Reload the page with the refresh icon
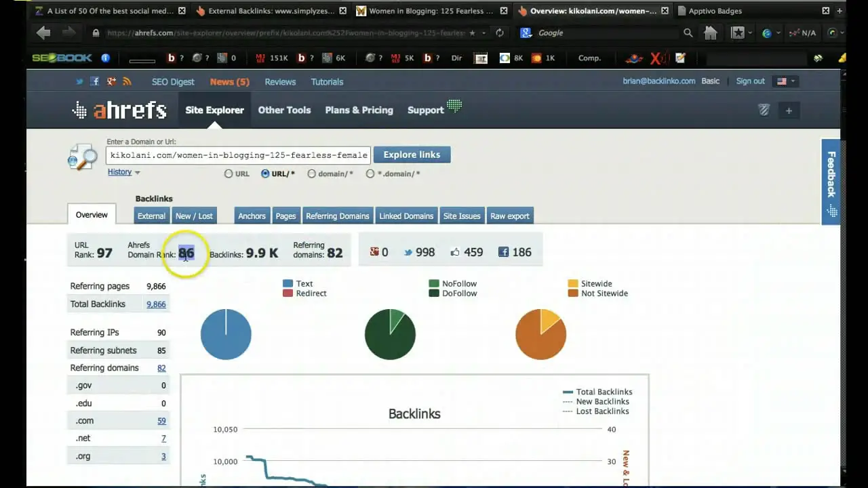This screenshot has height=488, width=868. coord(500,33)
